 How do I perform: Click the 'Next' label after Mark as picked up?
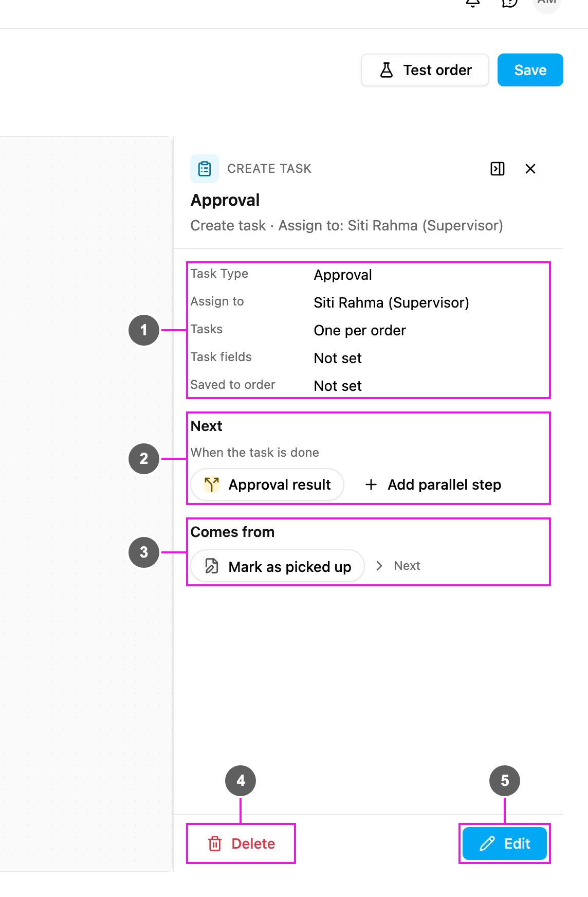(407, 566)
